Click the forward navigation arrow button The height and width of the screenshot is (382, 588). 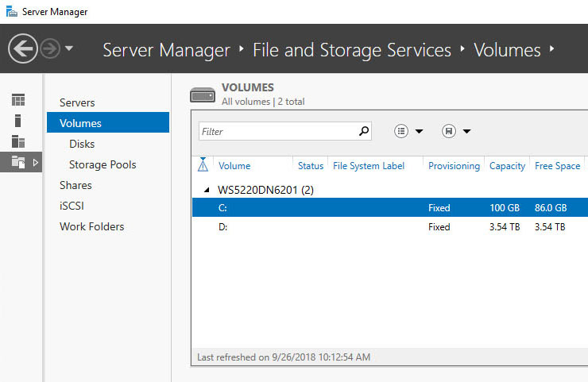[x=50, y=49]
